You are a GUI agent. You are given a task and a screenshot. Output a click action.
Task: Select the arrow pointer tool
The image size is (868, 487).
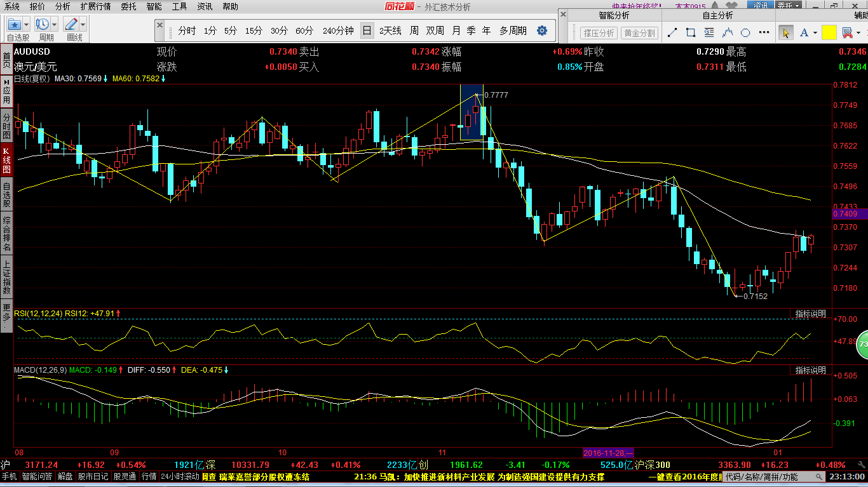click(x=786, y=32)
